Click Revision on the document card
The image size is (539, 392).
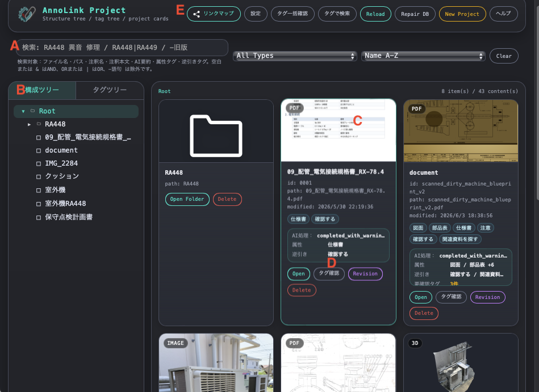point(487,297)
